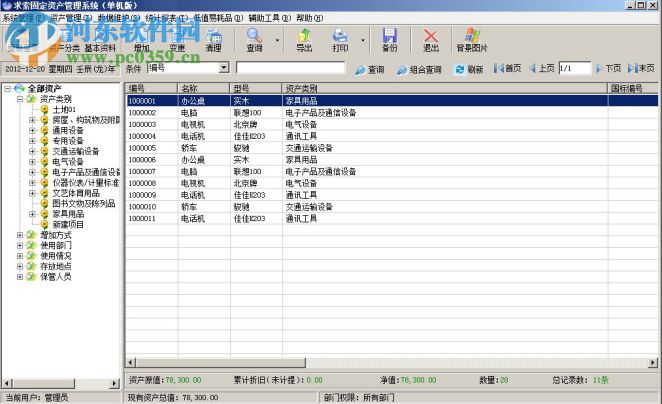Click the 查询 button beside the search box
This screenshot has width=662, height=404.
[x=370, y=69]
